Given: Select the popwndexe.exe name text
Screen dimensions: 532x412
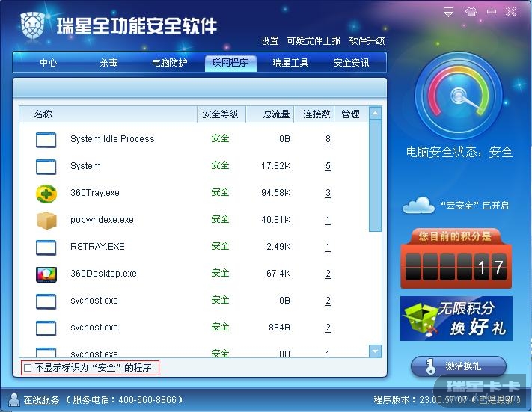Looking at the screenshot, I should point(102,220).
